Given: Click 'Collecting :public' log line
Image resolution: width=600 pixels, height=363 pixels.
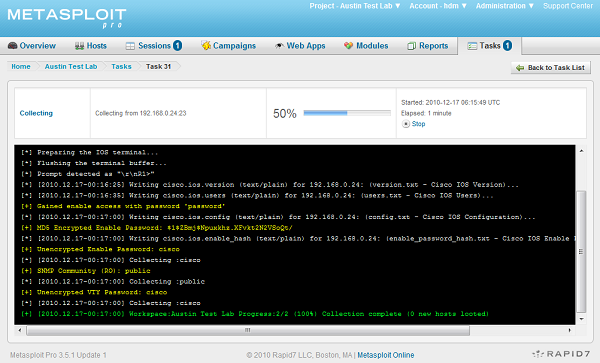Looking at the screenshot, I should (113, 282).
